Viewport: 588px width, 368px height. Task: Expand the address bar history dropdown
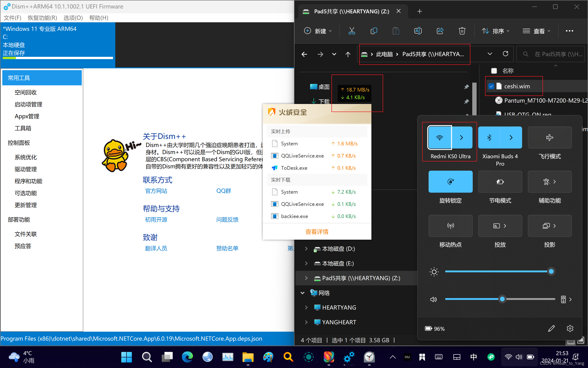point(490,54)
